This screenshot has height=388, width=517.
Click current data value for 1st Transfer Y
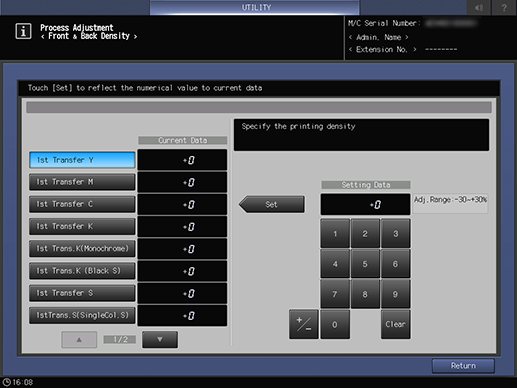182,160
